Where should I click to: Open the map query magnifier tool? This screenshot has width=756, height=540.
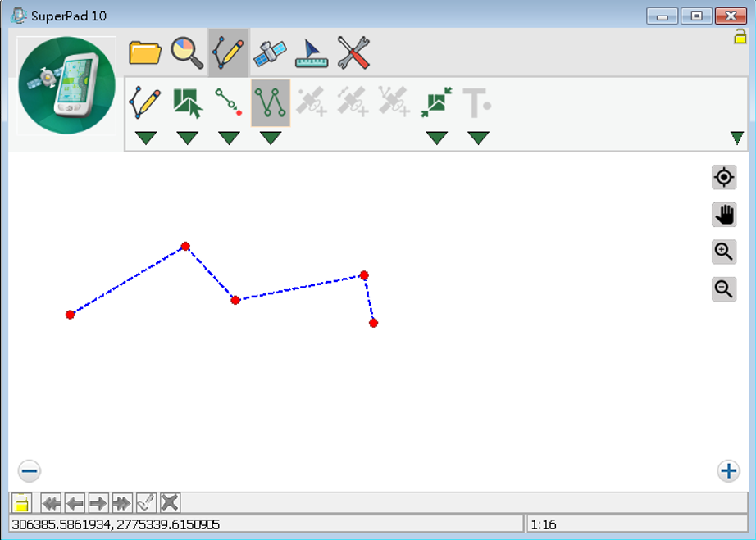(x=187, y=52)
